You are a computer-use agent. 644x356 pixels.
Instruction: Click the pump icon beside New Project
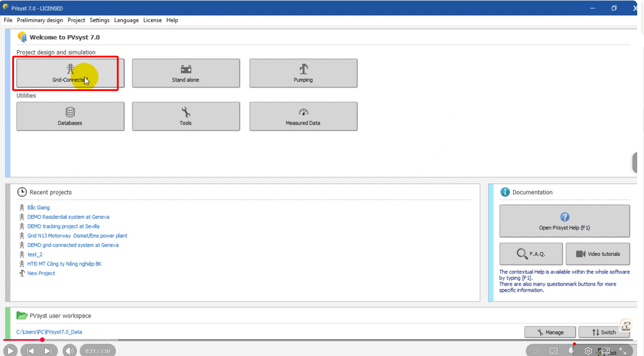21,273
